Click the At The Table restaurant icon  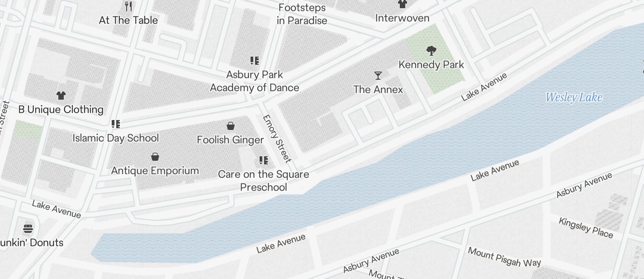tap(128, 6)
